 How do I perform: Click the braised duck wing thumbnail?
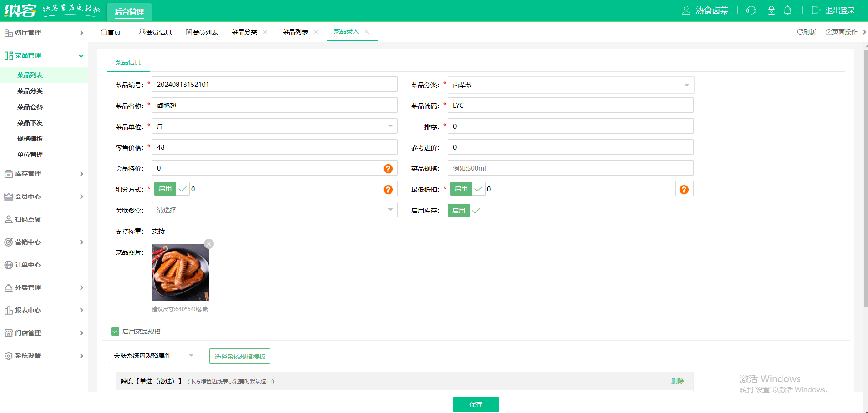(180, 272)
